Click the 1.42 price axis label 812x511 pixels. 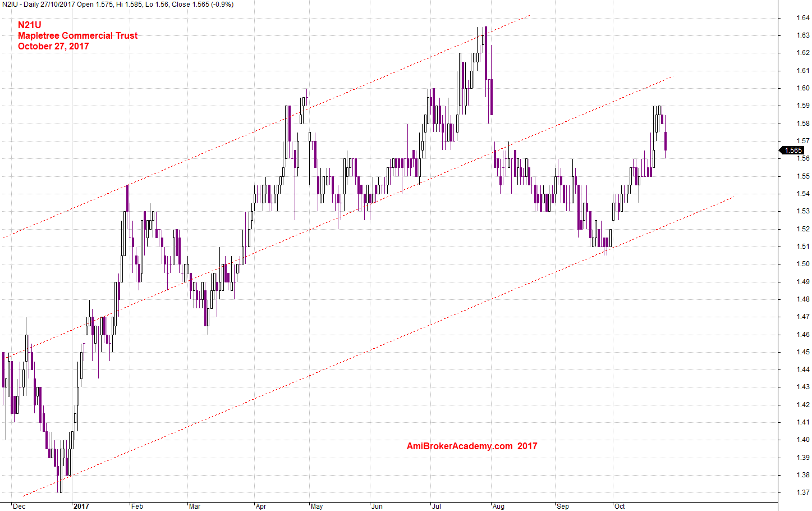[x=803, y=405]
